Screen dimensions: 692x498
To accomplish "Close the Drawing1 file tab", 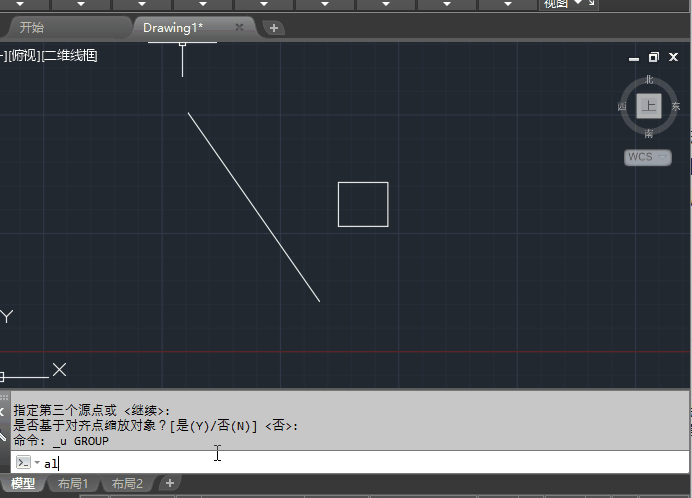I will coord(239,28).
